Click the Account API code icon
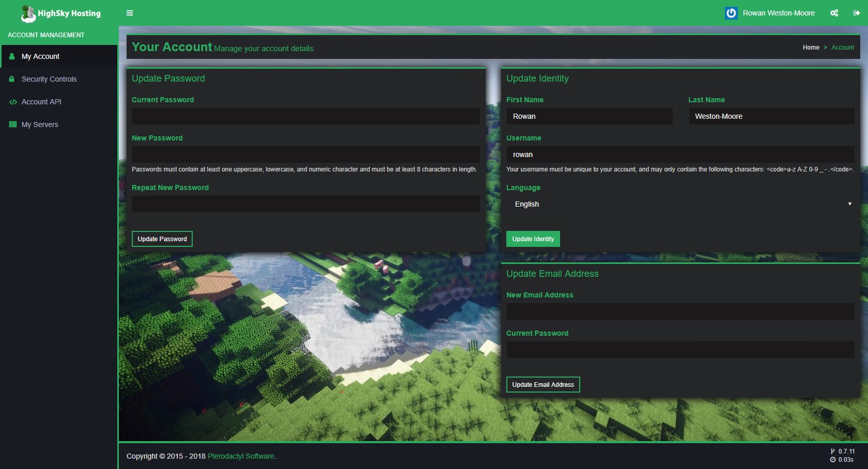 click(13, 102)
